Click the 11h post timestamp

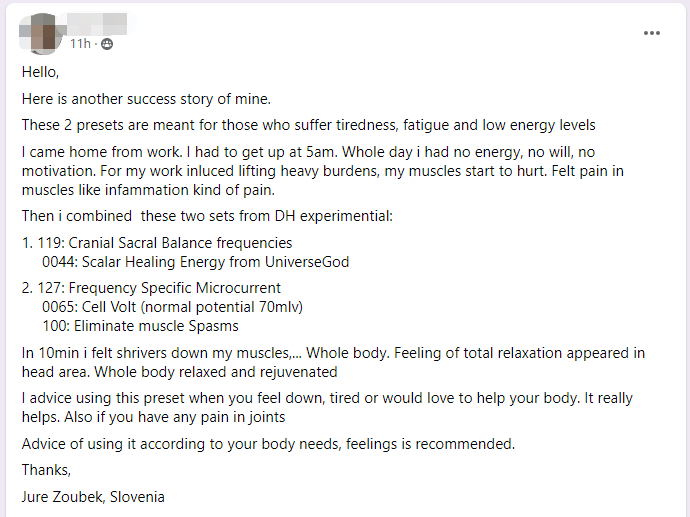click(x=80, y=44)
